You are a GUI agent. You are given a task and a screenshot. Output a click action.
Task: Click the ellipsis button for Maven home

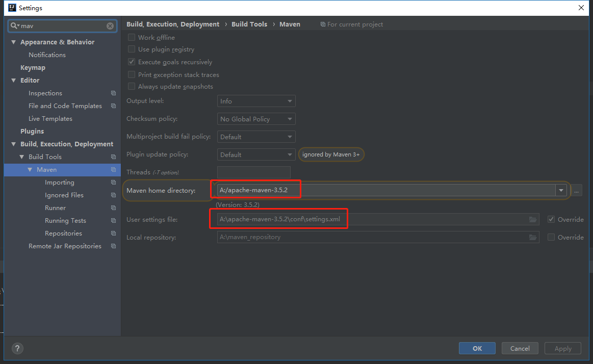coord(577,191)
